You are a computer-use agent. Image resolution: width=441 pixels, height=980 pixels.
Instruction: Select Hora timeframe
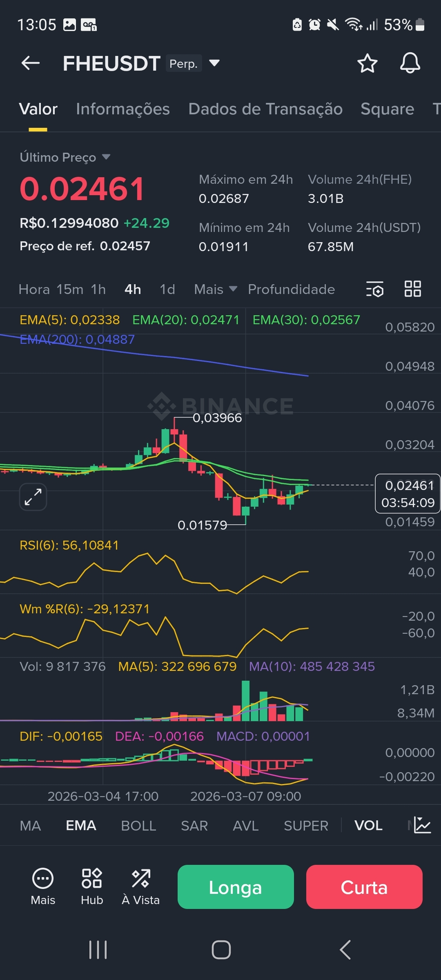[x=34, y=289]
